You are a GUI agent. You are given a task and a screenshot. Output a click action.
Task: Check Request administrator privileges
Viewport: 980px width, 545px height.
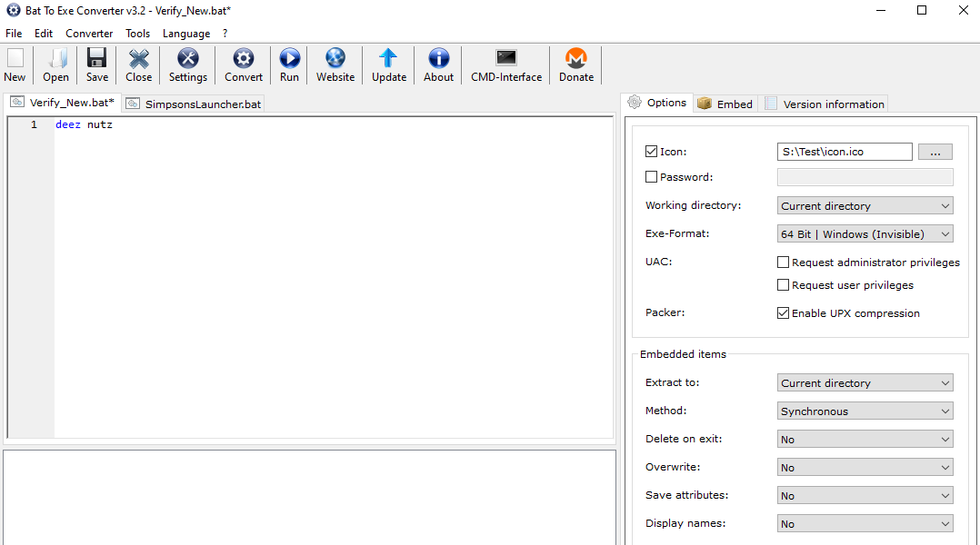[783, 263]
